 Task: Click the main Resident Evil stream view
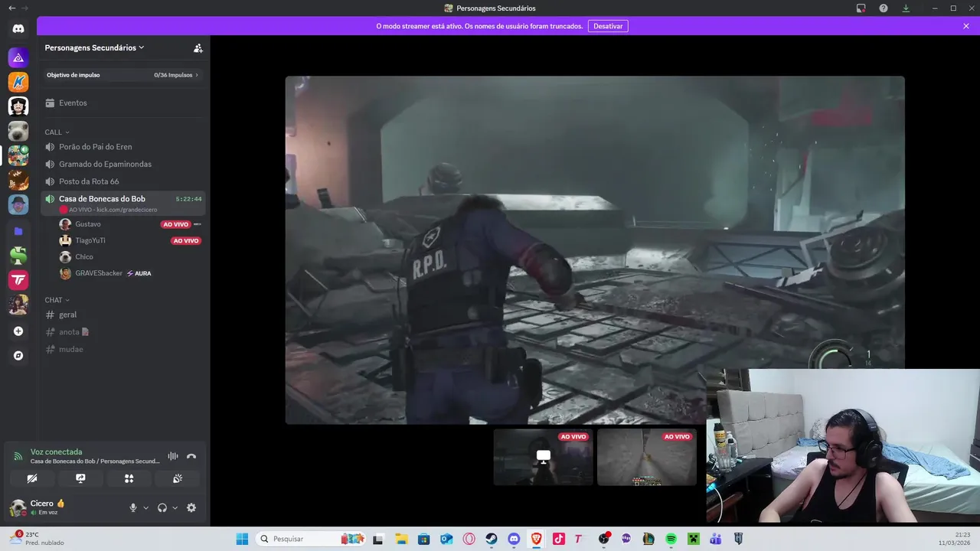[595, 249]
